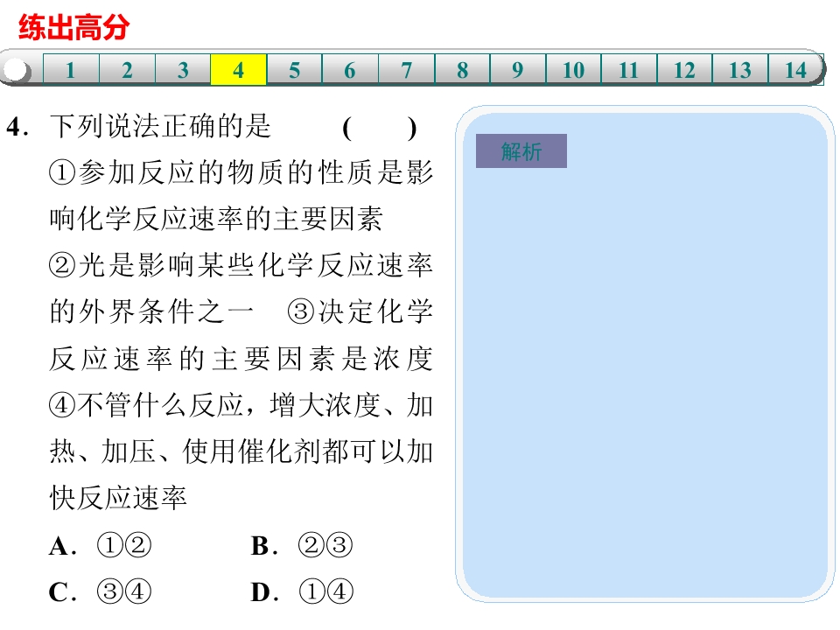Go to question 14 tab
The height and width of the screenshot is (630, 840).
795,70
